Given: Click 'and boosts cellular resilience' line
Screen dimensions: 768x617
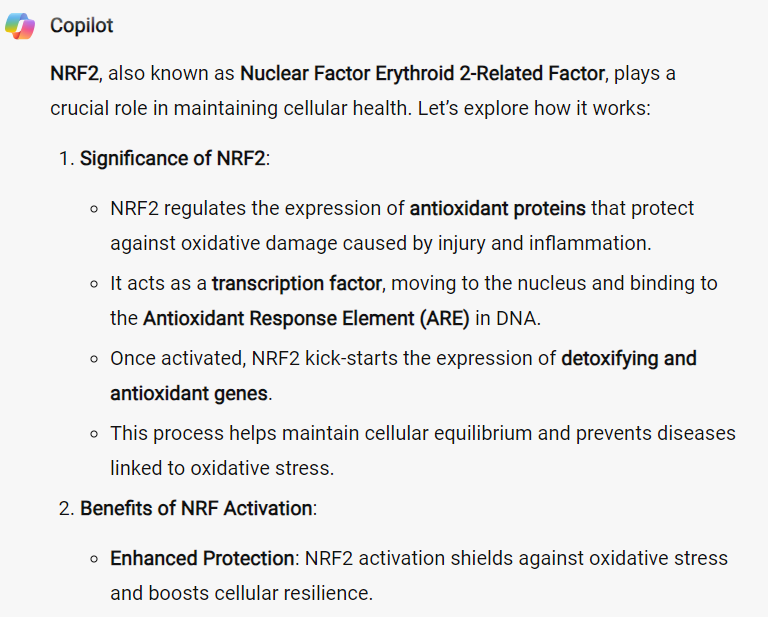Looking at the screenshot, I should pyautogui.click(x=241, y=593).
